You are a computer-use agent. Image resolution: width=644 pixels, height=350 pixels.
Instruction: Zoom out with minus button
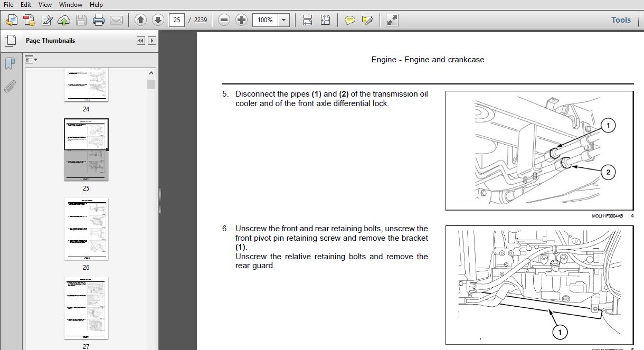point(224,20)
